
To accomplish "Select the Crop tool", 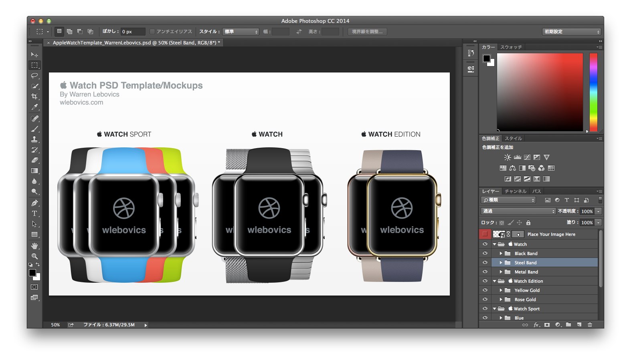I will (x=34, y=96).
